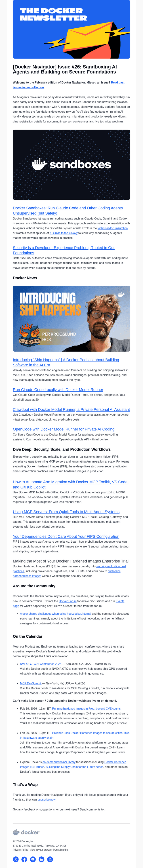143x868 pixels.
Task: Open NVIDIA GTC AI Conference 2026 link
Action: tap(40, 664)
